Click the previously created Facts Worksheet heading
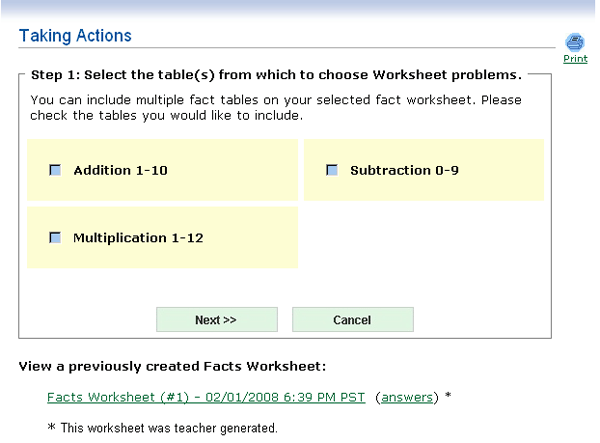 coord(172,366)
